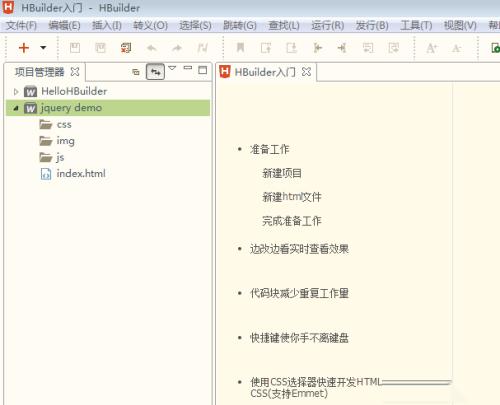Select the css folder
This screenshot has width=500, height=405.
64,125
